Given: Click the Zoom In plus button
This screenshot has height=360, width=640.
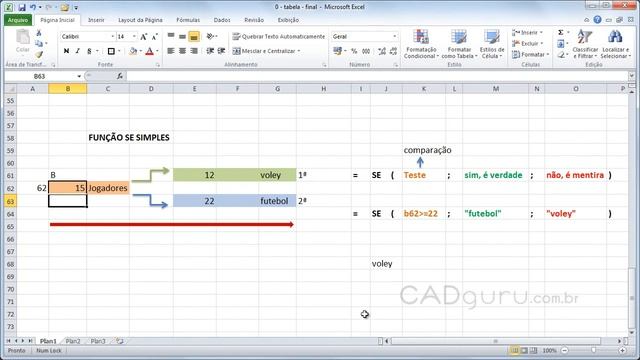Looking at the screenshot, I should click(x=622, y=351).
